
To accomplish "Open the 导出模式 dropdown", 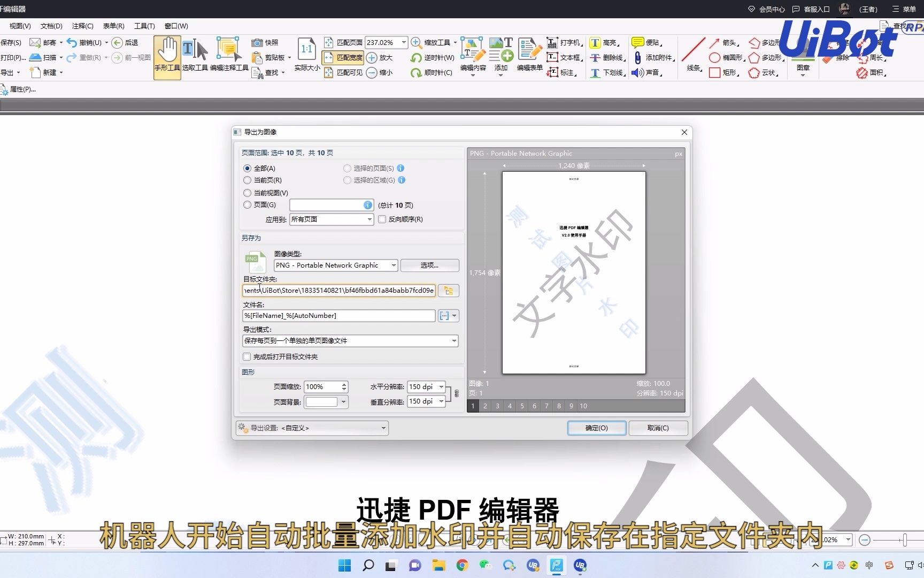I will click(350, 340).
